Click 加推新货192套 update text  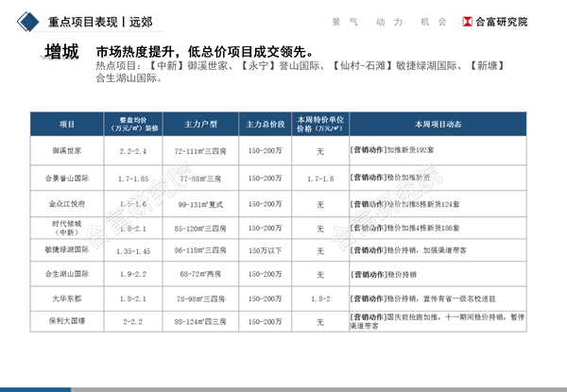coord(410,149)
